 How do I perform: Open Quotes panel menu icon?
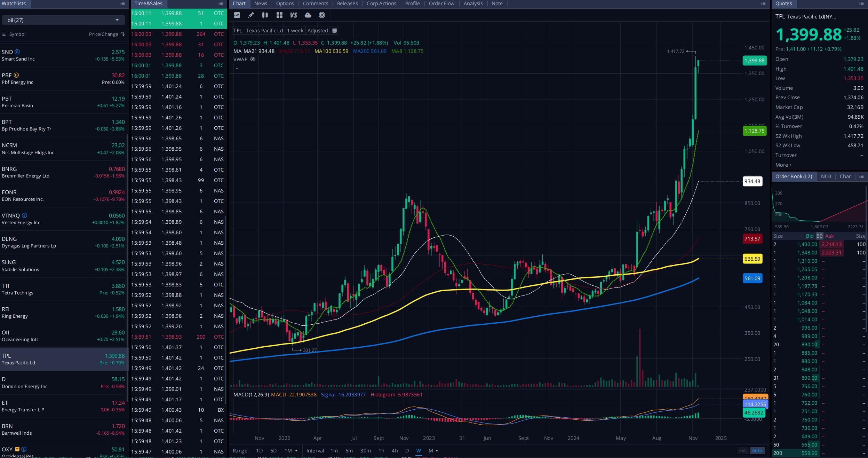[861, 3]
